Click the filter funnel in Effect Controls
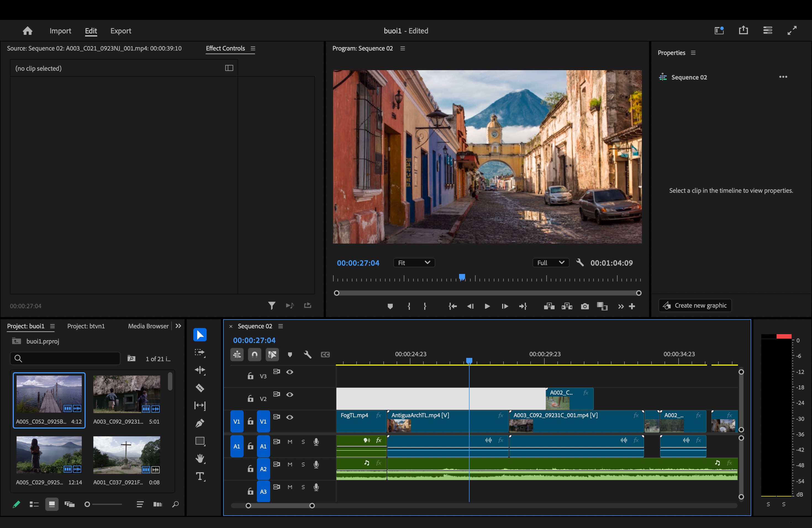812x528 pixels. click(x=271, y=306)
